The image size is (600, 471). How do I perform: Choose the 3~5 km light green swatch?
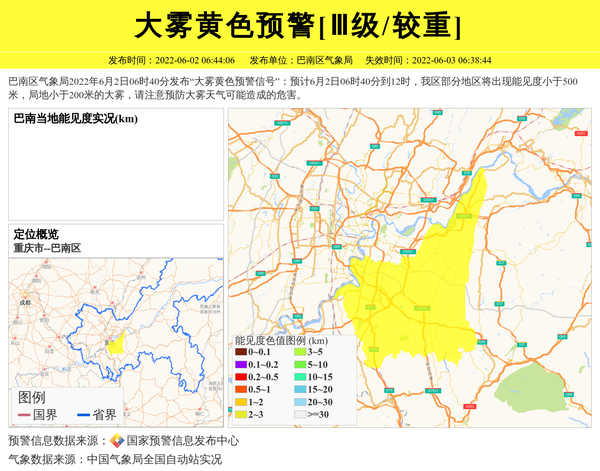(x=300, y=352)
